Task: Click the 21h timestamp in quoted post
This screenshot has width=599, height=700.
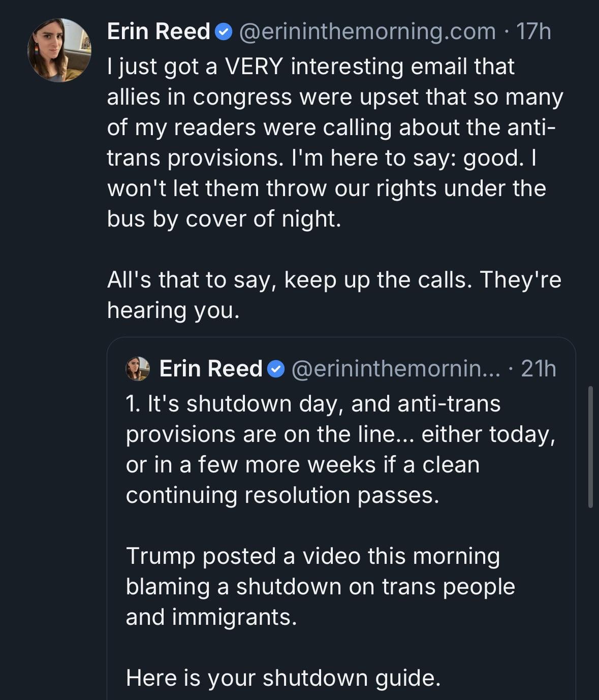Action: point(539,368)
